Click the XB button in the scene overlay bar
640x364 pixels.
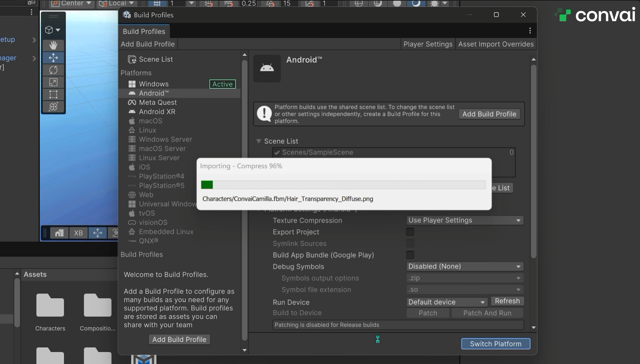[x=78, y=233]
